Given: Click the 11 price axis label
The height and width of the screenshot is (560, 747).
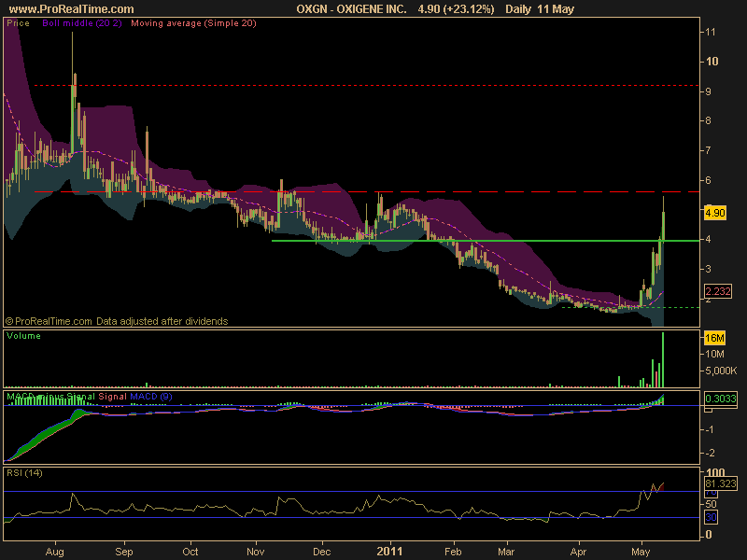Looking at the screenshot, I should (710, 32).
